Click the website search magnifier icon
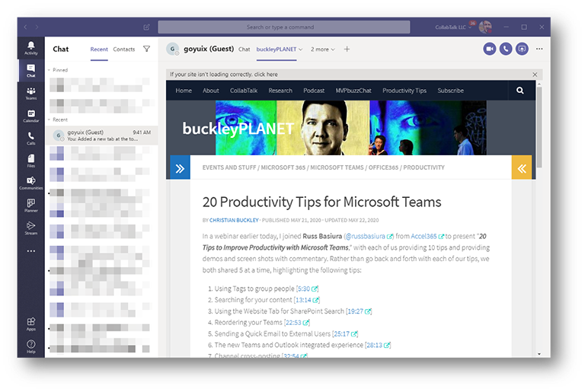The height and width of the screenshot is (392, 585). (x=519, y=91)
